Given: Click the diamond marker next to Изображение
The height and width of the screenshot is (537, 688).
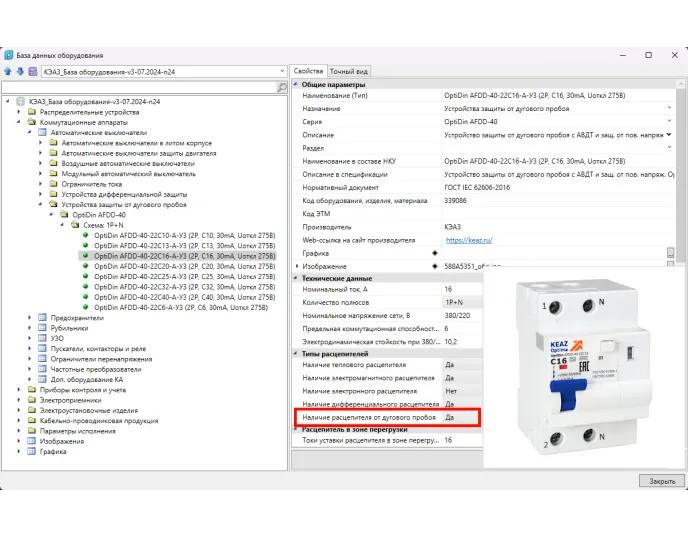Looking at the screenshot, I should pos(434,266).
